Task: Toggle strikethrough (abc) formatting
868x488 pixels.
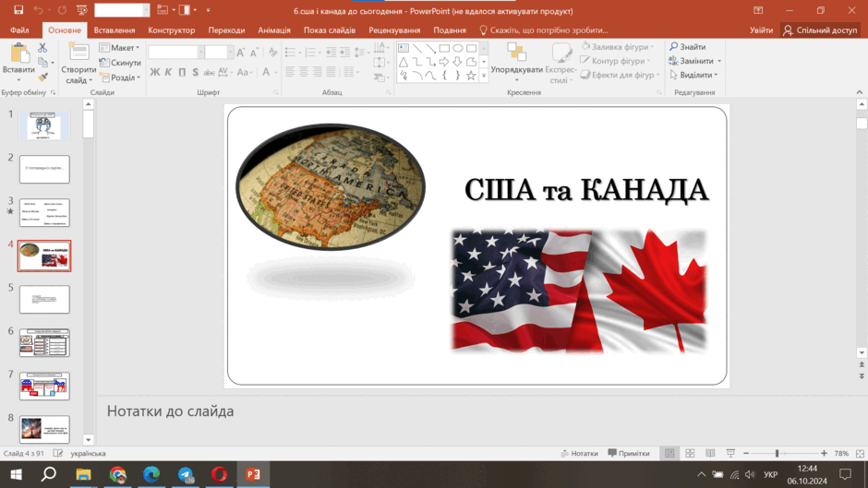Action: [209, 72]
